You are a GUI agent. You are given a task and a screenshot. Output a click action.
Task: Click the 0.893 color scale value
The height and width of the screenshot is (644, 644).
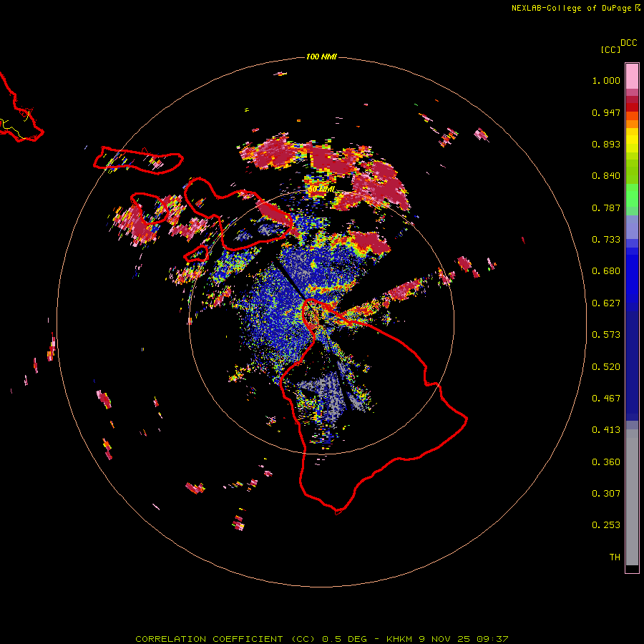click(x=606, y=144)
